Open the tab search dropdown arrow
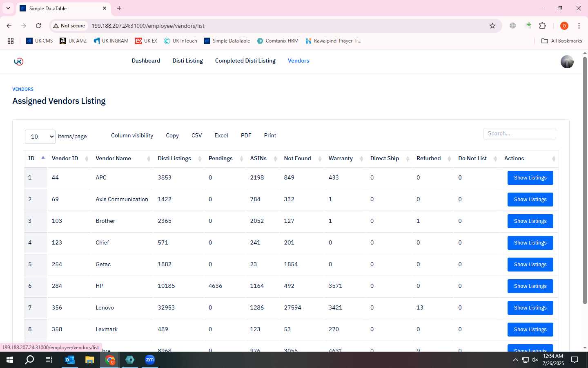 [x=8, y=8]
